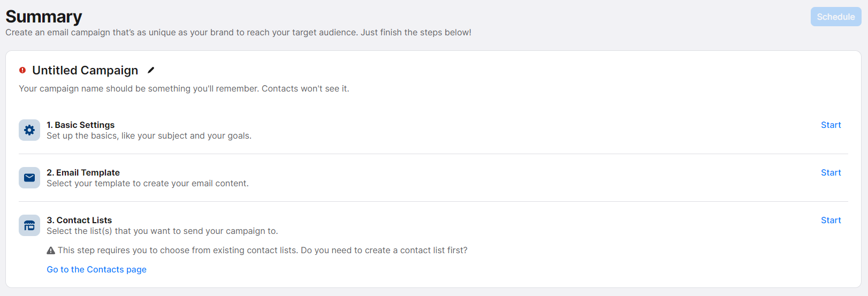
Task: Click the Email Template envelope icon
Action: click(29, 178)
